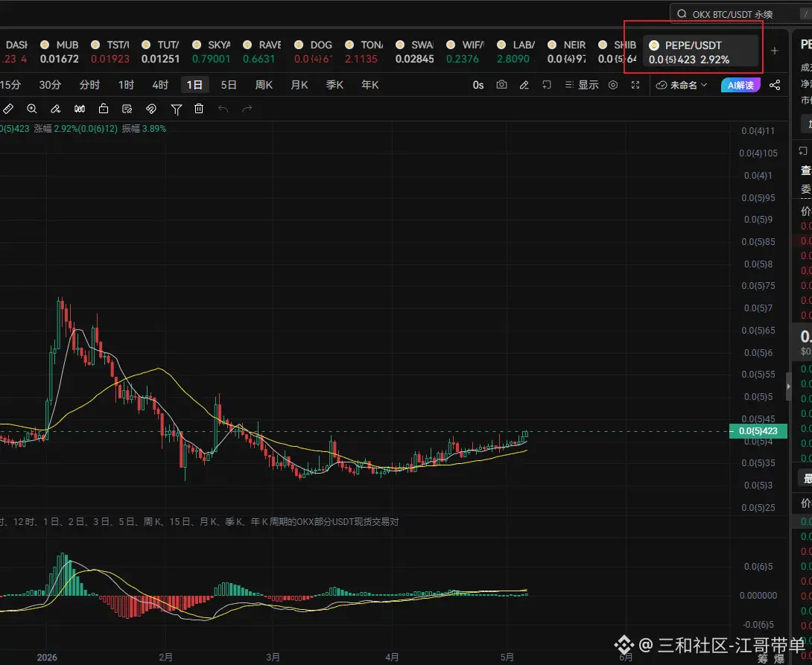Viewport: 812px width, 665px height.
Task: Switch to 周K weekly chart
Action: point(264,85)
